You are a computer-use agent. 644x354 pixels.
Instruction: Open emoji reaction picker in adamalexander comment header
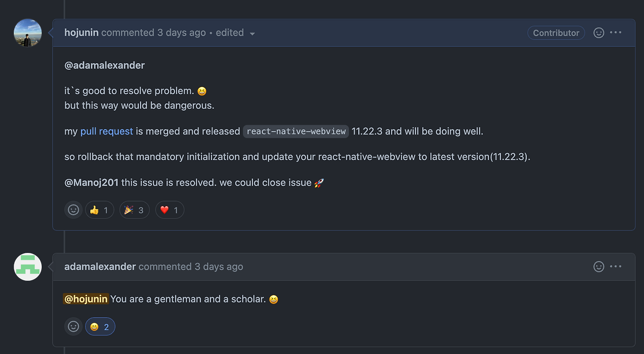[599, 267]
